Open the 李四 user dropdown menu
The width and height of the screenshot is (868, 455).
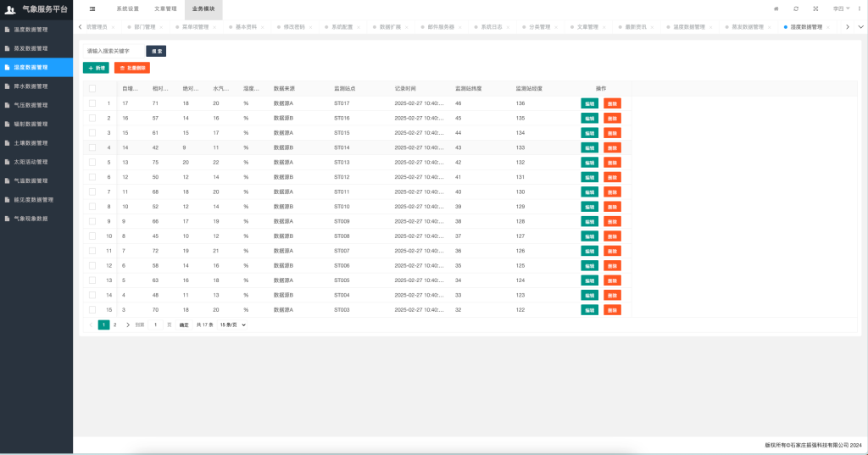coord(840,8)
